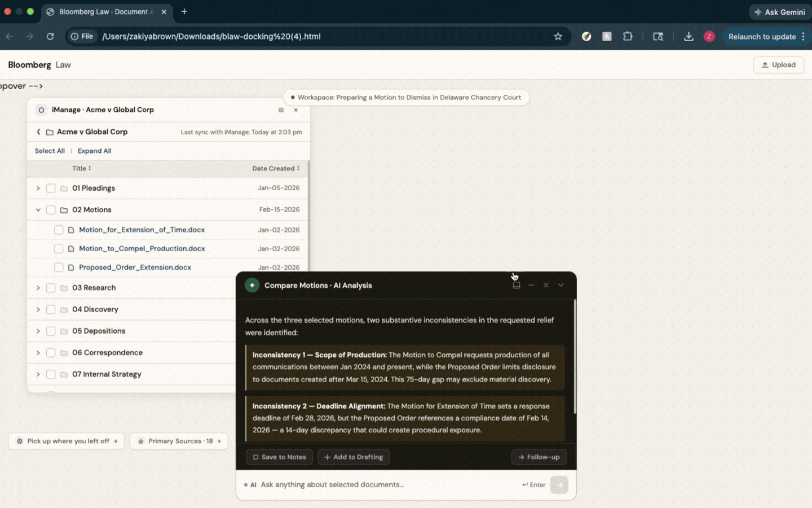Collapse the 02 Motions folder
The height and width of the screenshot is (508, 812).
point(38,209)
